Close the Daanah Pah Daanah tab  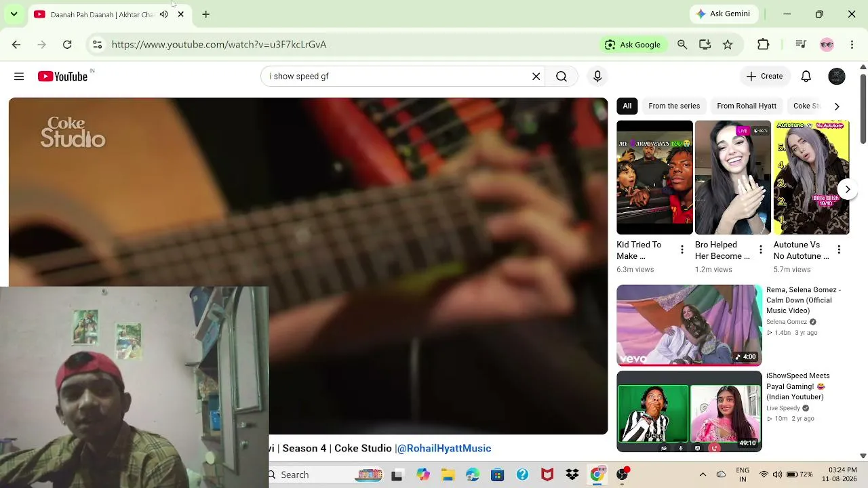tap(180, 14)
